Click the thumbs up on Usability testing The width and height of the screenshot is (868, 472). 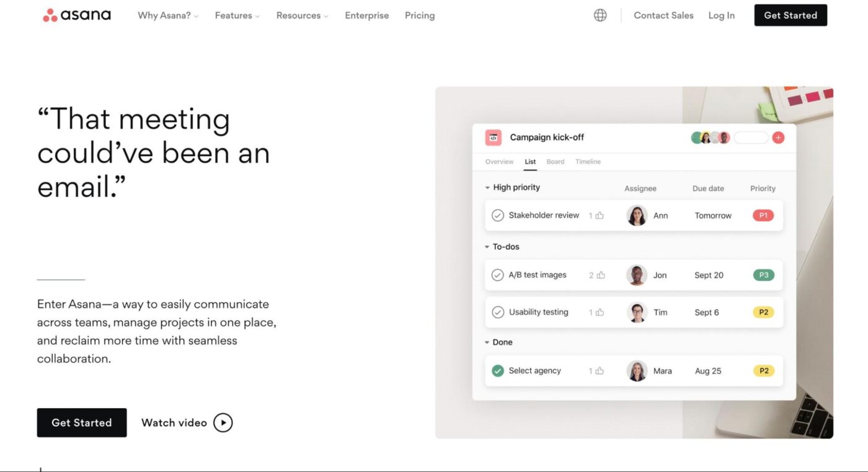(599, 312)
